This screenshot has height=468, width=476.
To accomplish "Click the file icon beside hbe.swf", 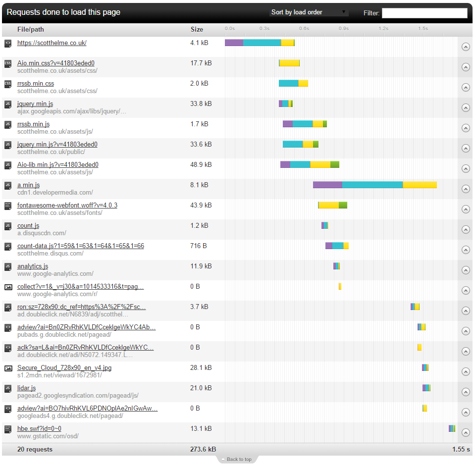I will click(8, 429).
